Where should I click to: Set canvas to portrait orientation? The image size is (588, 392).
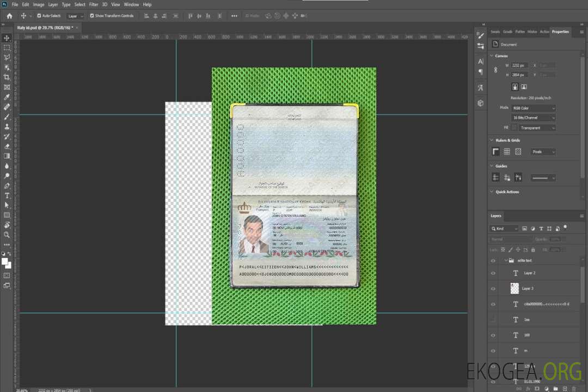click(x=515, y=87)
